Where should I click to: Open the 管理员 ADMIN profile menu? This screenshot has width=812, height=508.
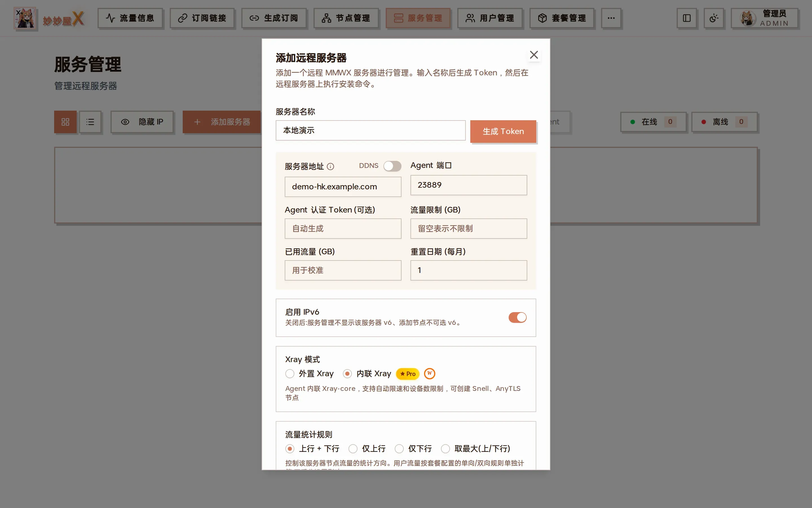point(764,18)
